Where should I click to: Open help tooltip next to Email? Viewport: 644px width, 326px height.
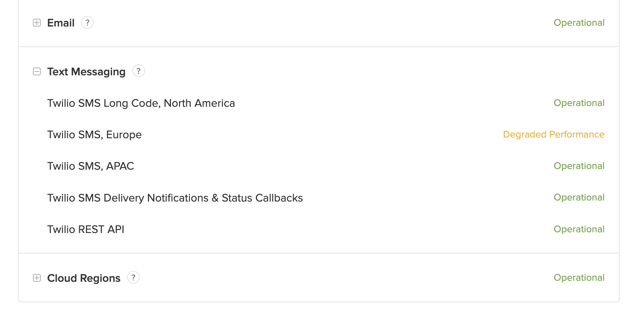tap(87, 23)
